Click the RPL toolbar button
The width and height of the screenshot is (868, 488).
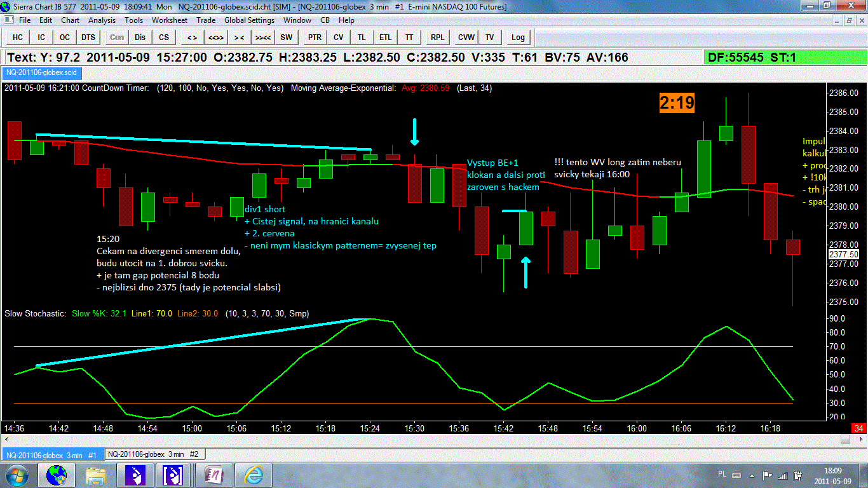point(437,37)
